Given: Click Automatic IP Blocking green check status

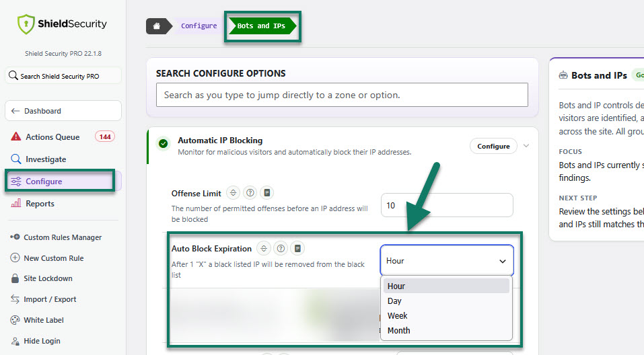Looking at the screenshot, I should [x=163, y=144].
